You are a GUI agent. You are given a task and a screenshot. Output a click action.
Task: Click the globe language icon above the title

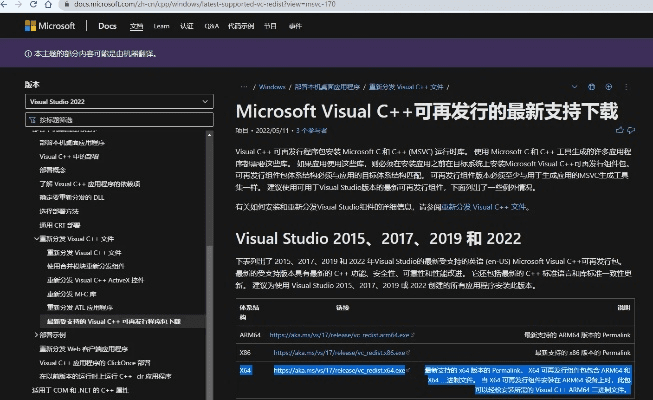point(591,87)
